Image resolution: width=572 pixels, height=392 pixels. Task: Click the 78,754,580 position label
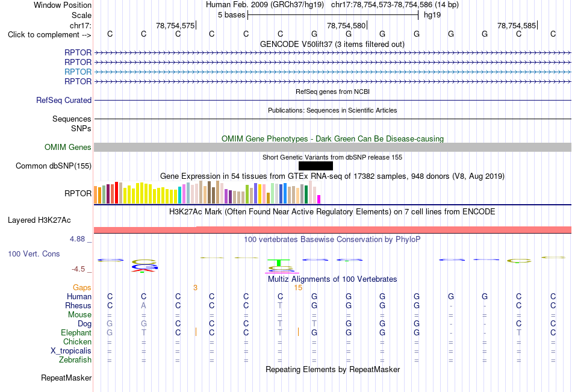coord(346,25)
